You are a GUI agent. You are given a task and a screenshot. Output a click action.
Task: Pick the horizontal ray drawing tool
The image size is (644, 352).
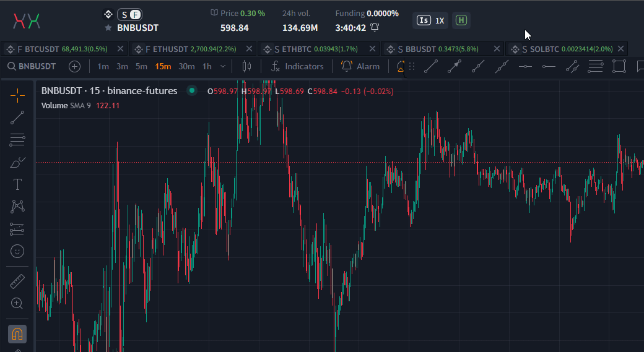(x=549, y=66)
